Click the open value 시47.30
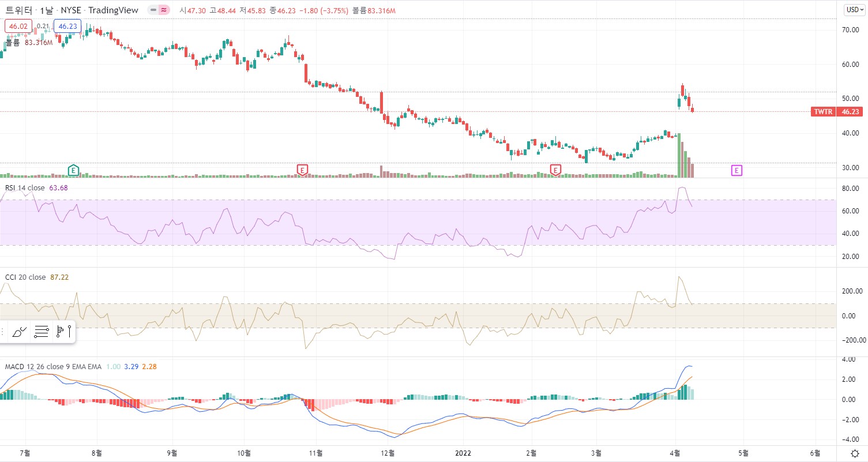The width and height of the screenshot is (868, 462). point(194,10)
